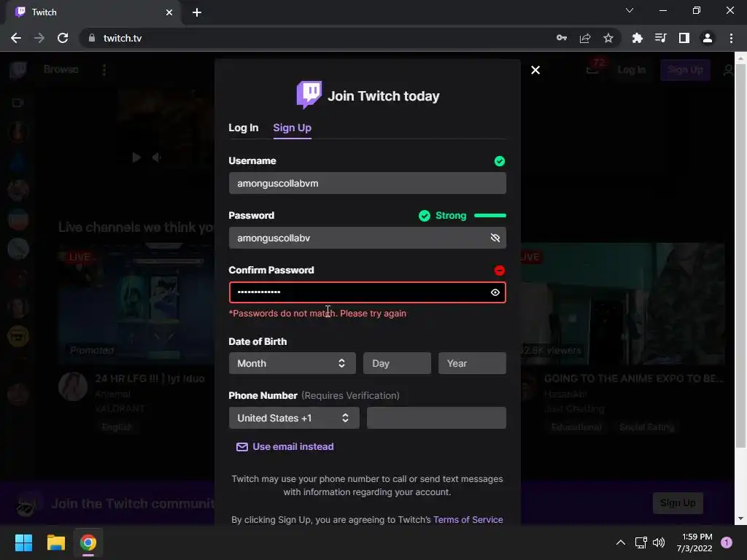The image size is (747, 560).
Task: Hide password using crossed-eye icon
Action: (495, 238)
